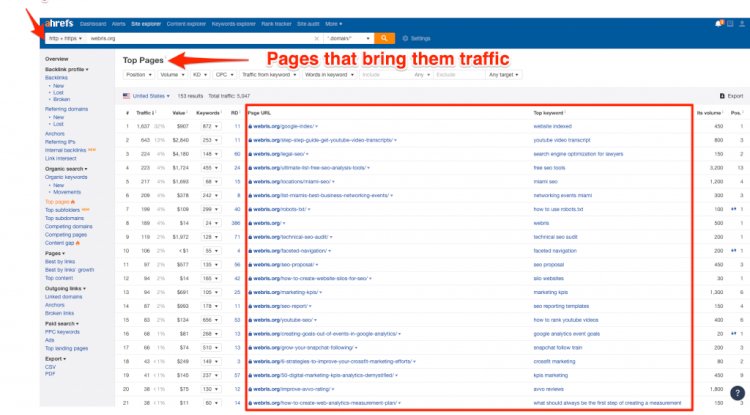
Task: Open Rank tracker in the top menu
Action: coord(276,23)
